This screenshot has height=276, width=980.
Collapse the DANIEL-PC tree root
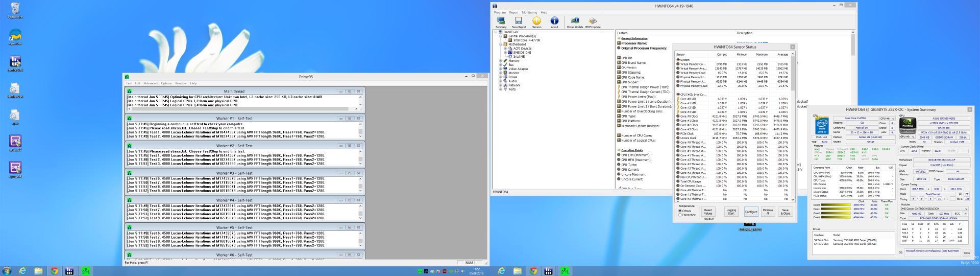(x=496, y=32)
